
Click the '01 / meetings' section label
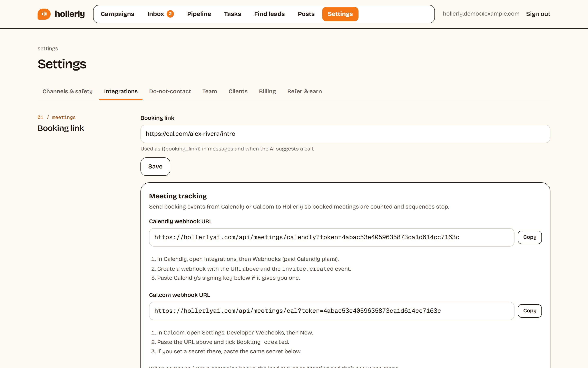(57, 117)
